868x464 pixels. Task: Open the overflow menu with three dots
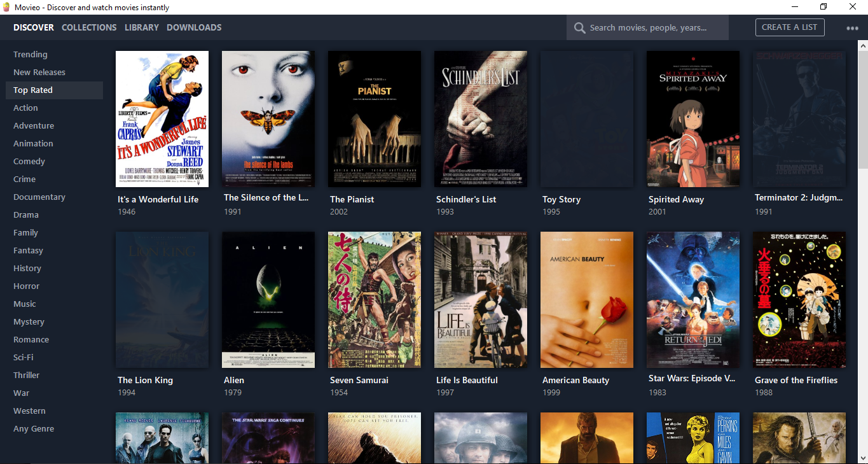(x=852, y=27)
